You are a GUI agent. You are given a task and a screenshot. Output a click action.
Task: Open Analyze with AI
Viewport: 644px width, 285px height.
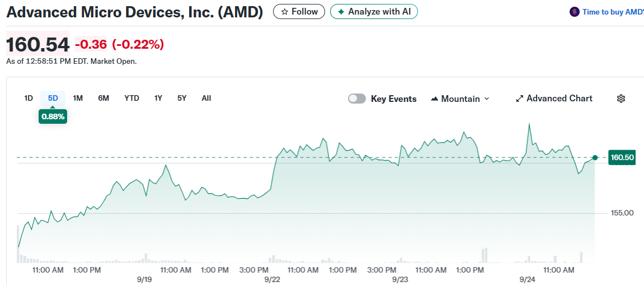pyautogui.click(x=374, y=12)
